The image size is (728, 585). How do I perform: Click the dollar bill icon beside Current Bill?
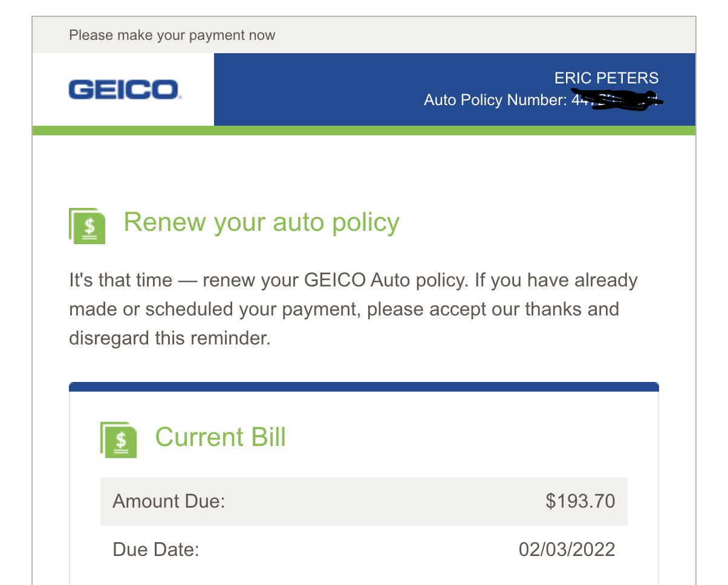(x=119, y=439)
